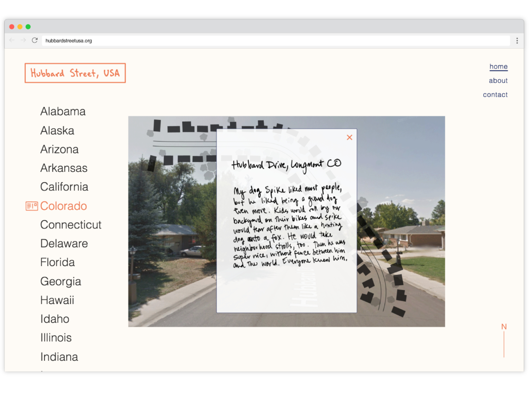Choose Hawaii from the states
532x399 pixels.
coord(57,300)
